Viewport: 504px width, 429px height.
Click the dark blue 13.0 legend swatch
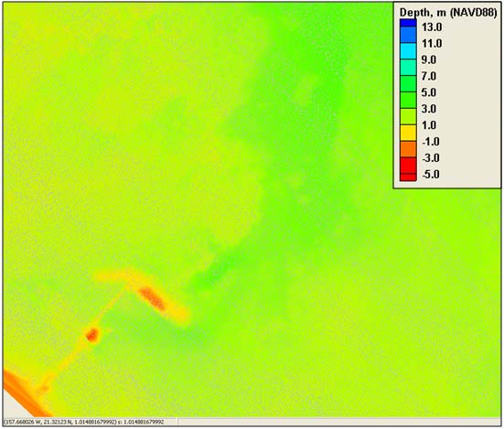[408, 23]
